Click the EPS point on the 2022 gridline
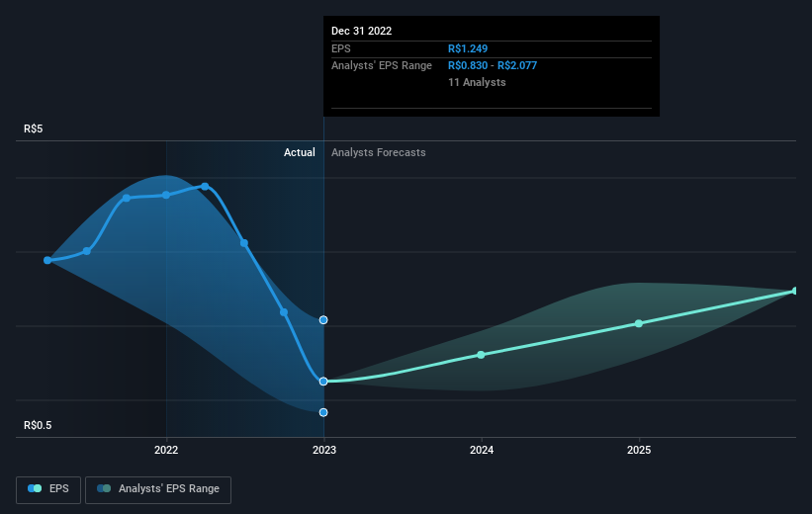This screenshot has width=812, height=514. 166,195
